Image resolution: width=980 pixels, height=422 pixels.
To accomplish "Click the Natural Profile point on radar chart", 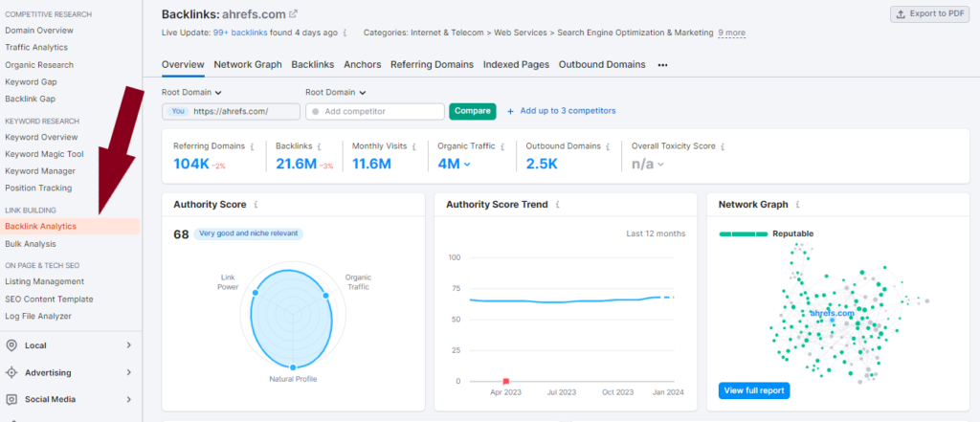I will coord(293,367).
